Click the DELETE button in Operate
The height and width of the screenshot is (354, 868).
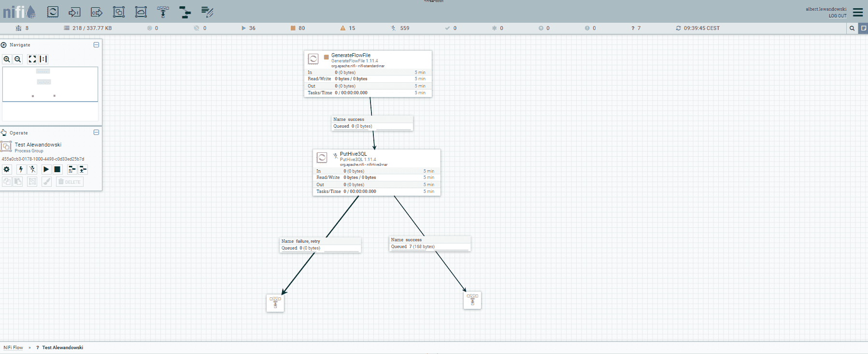coord(70,182)
